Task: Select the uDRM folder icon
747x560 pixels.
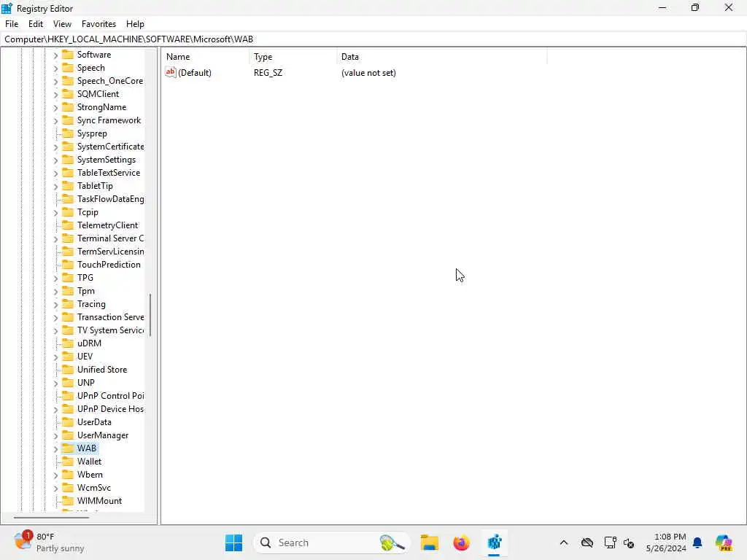Action: 68,343
